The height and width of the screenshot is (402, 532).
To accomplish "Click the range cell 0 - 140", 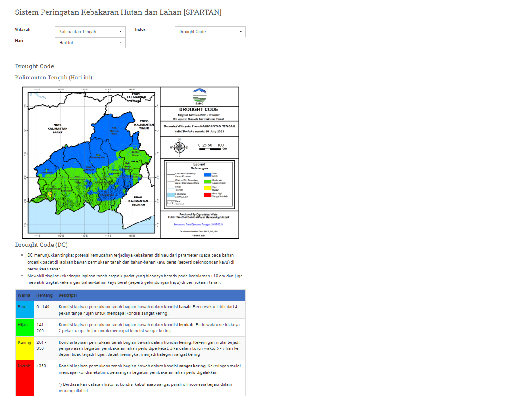I will [45, 310].
